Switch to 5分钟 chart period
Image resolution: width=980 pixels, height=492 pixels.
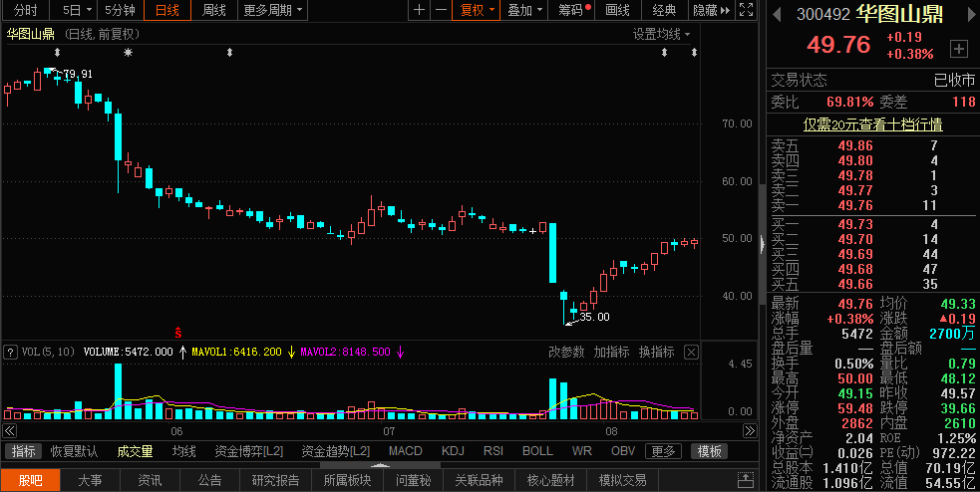coord(120,10)
